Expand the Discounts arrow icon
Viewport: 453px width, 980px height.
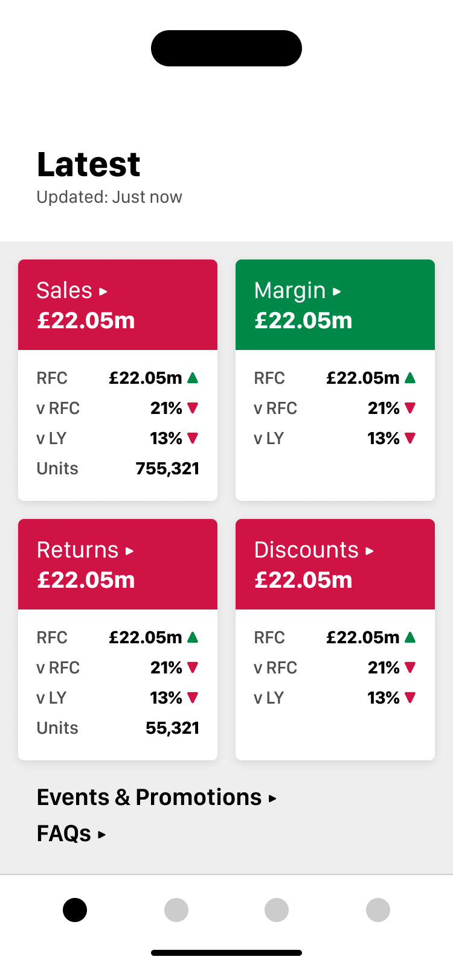coord(370,551)
